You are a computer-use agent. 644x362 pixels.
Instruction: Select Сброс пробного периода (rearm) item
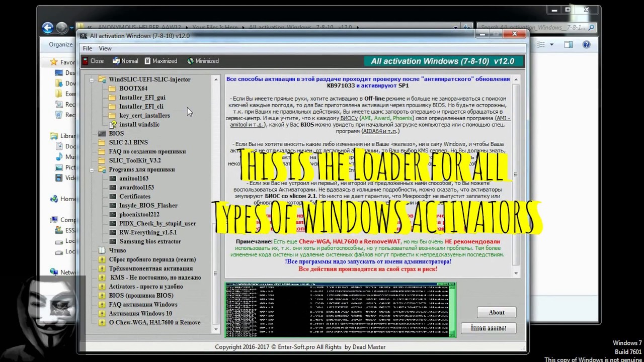click(x=152, y=259)
